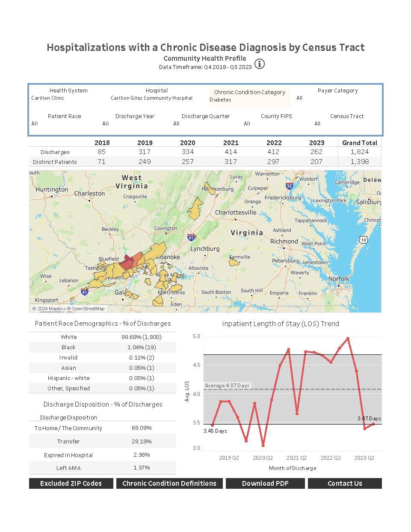The width and height of the screenshot is (411, 532).
Task: Click the 3.47 Days ending data label
Action: click(369, 419)
